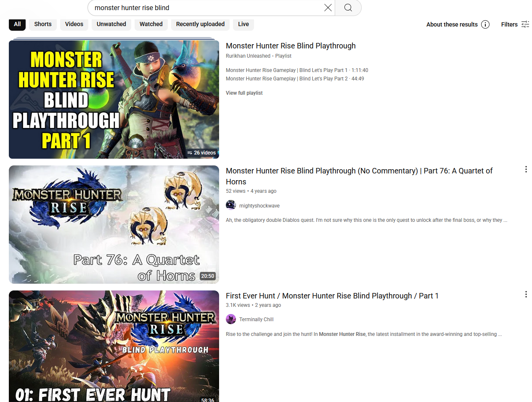Click View full playlist link
Viewport: 532px width, 402px height.
click(x=244, y=93)
